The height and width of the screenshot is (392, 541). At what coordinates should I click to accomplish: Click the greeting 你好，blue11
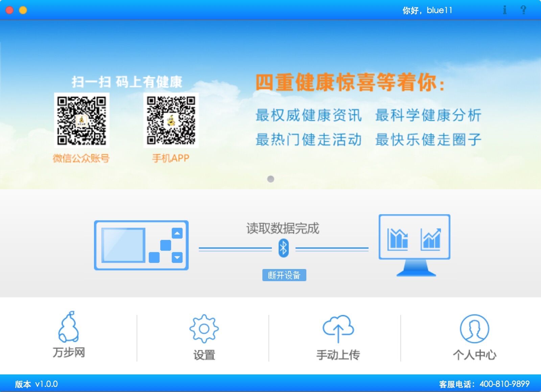(x=427, y=10)
